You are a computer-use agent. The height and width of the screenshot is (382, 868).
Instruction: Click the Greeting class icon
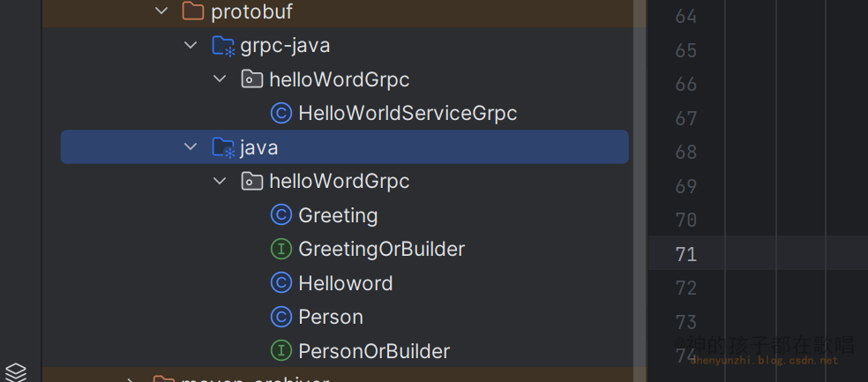281,215
